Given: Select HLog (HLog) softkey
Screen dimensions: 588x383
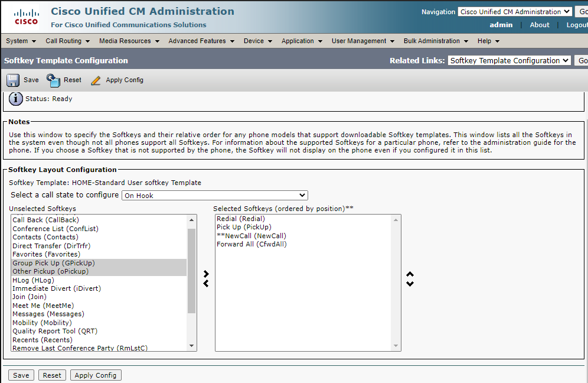Looking at the screenshot, I should [99, 280].
